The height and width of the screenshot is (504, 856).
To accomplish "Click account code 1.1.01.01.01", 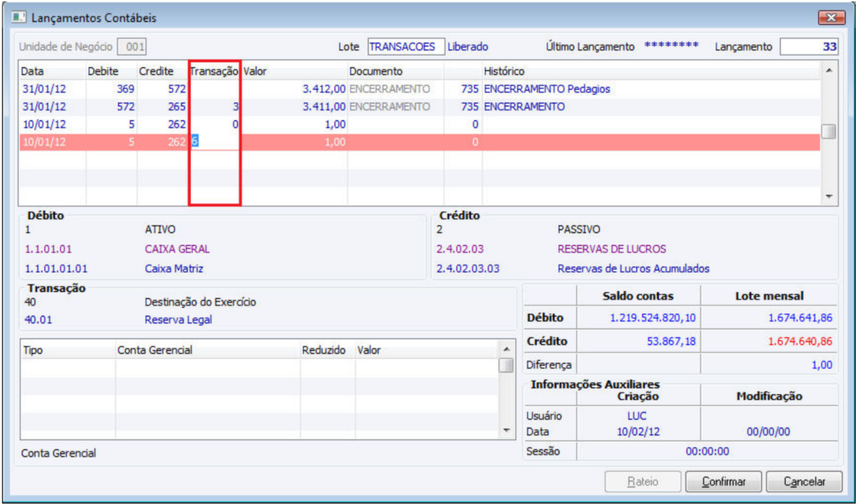I will tap(56, 269).
